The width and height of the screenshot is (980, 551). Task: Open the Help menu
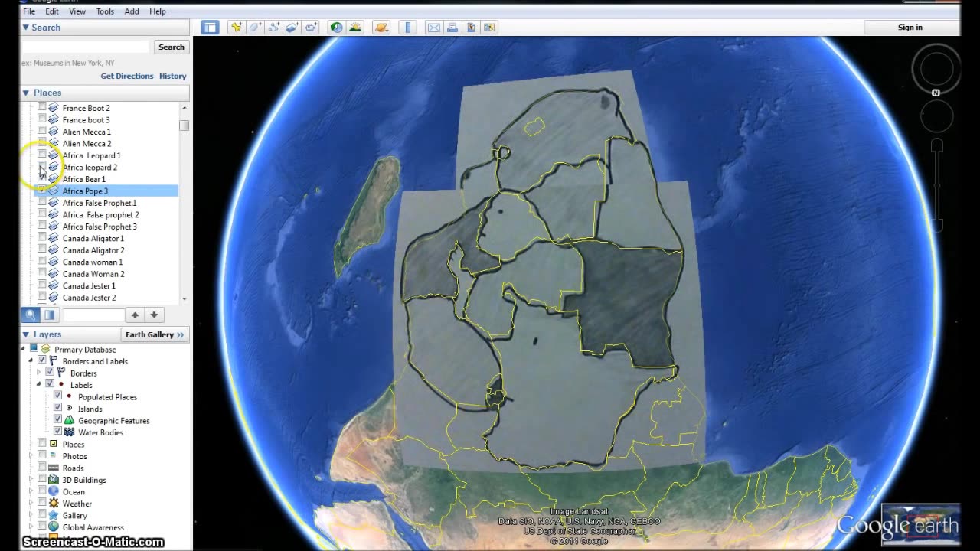(158, 11)
